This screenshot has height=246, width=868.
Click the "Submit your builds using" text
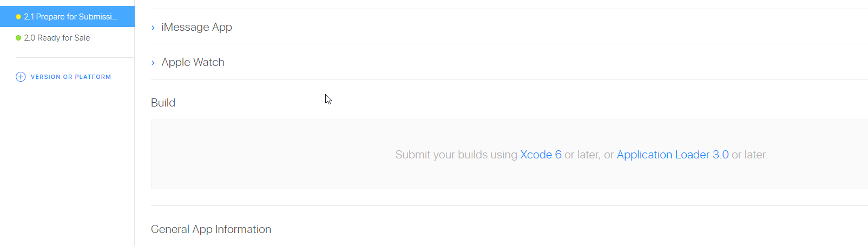tap(456, 155)
